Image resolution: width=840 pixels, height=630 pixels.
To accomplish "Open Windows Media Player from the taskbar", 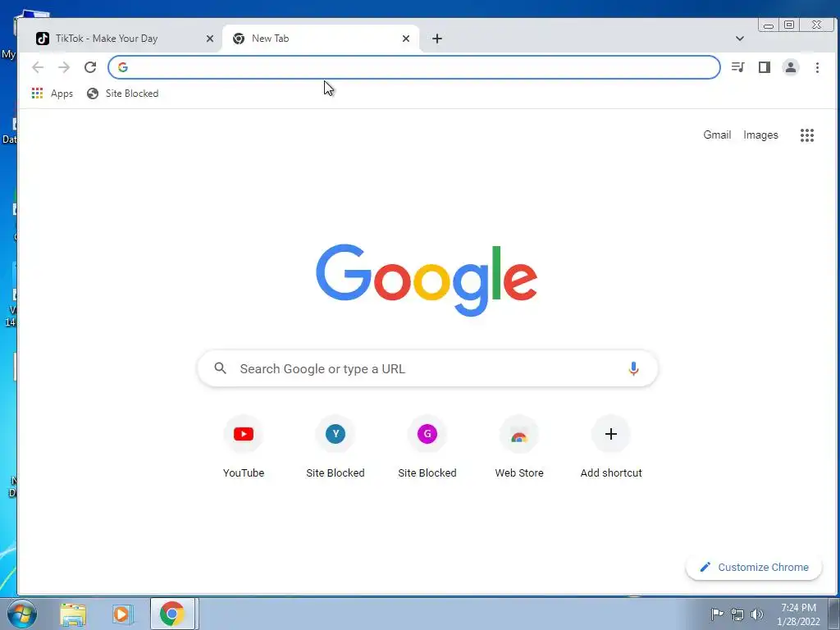I will point(121,614).
